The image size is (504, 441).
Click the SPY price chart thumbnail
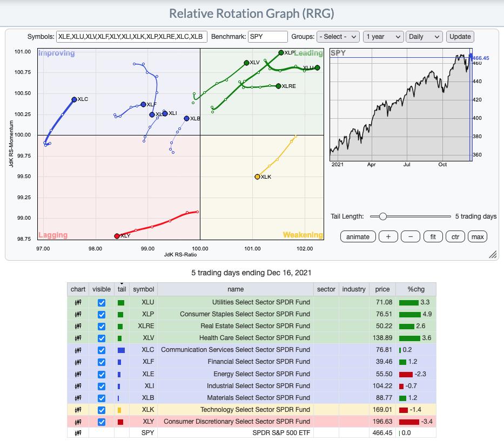click(401, 105)
